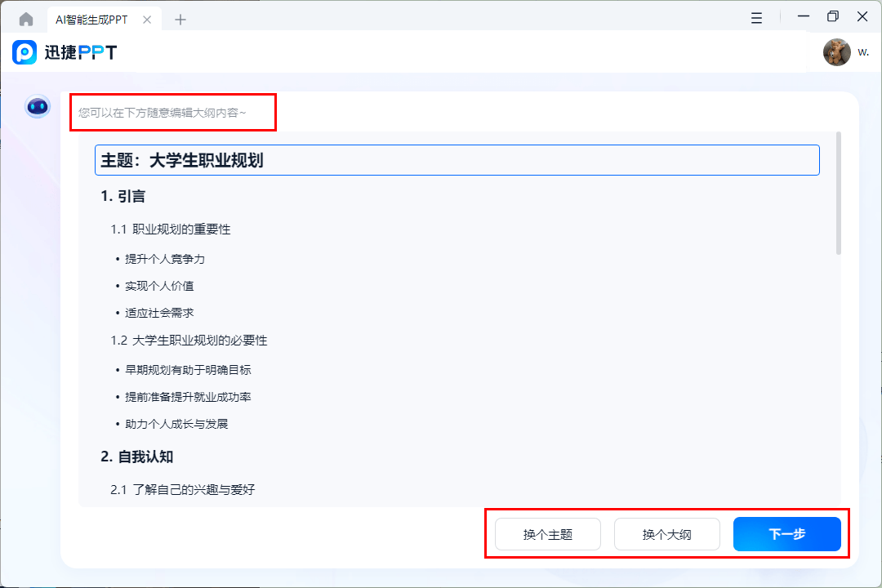Click 下一步 to proceed
Image resolution: width=882 pixels, height=588 pixels.
(x=786, y=534)
